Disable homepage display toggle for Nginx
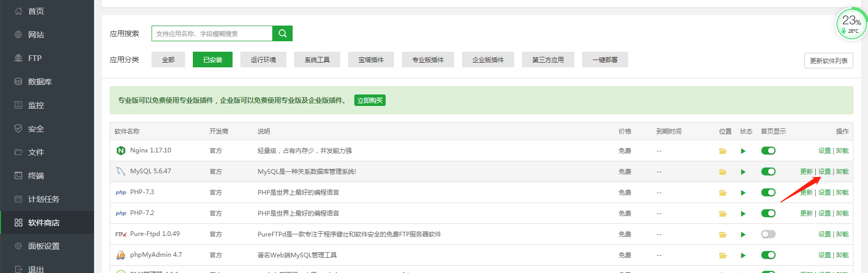 pyautogui.click(x=768, y=151)
